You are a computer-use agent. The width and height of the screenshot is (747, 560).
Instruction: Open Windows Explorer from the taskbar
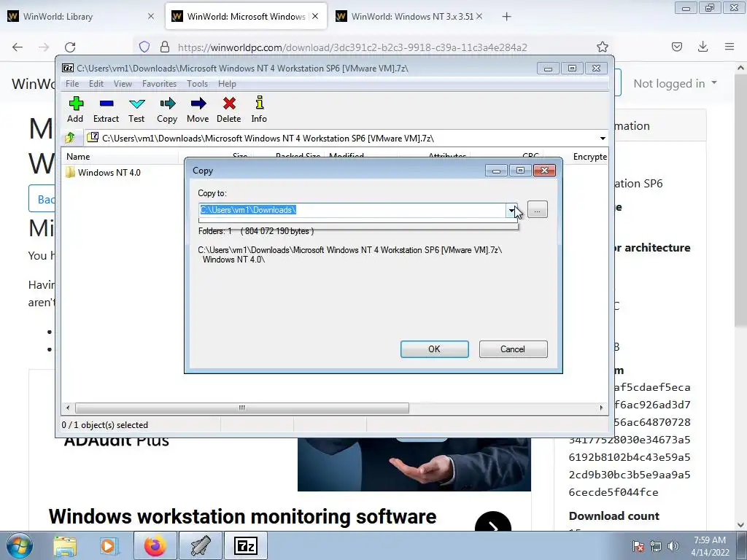coord(65,545)
